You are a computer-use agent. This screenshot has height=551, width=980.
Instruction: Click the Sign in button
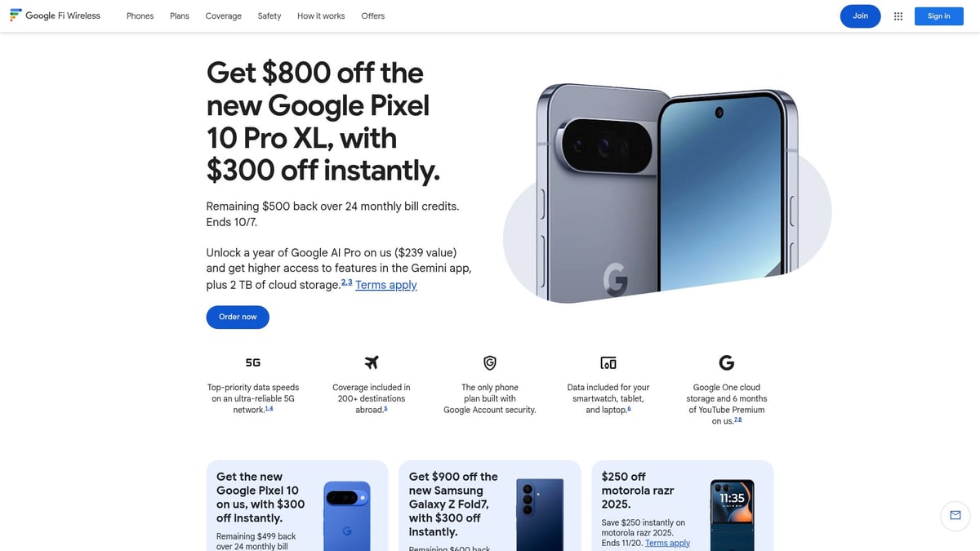click(939, 16)
